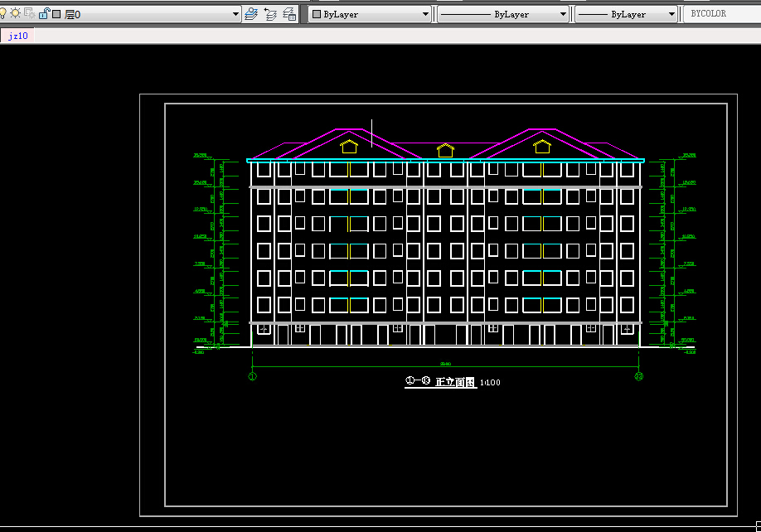
Task: Click the BYCOLOR plot style field
Action: tap(722, 13)
